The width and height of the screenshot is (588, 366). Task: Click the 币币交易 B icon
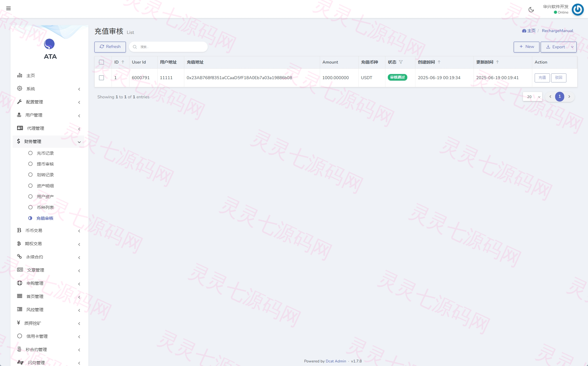19,230
